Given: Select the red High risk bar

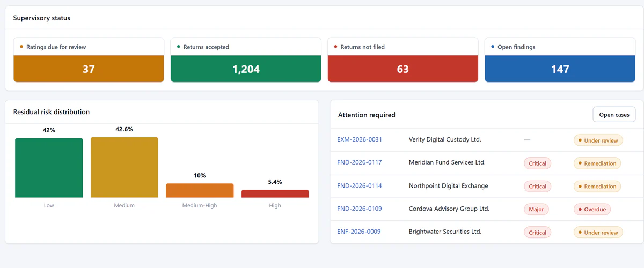Looking at the screenshot, I should pos(275,193).
